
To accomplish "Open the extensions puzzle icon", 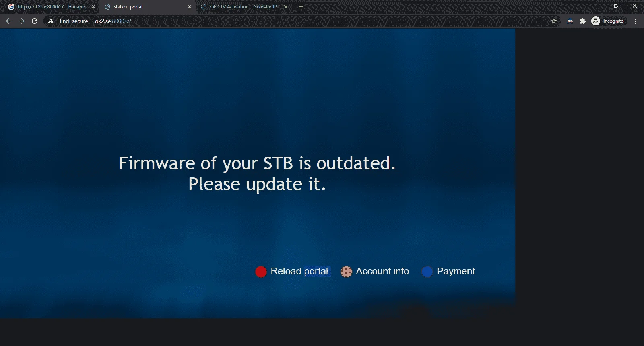I will (582, 21).
